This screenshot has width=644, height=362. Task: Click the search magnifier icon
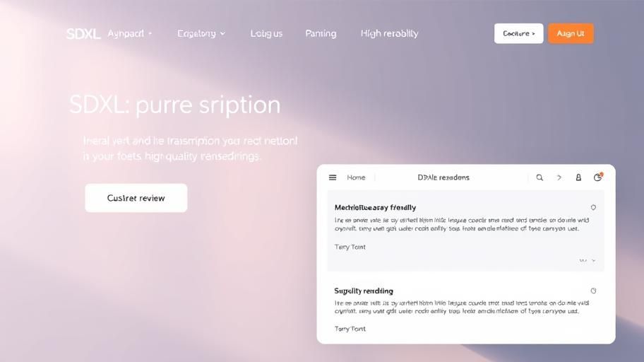(x=539, y=177)
